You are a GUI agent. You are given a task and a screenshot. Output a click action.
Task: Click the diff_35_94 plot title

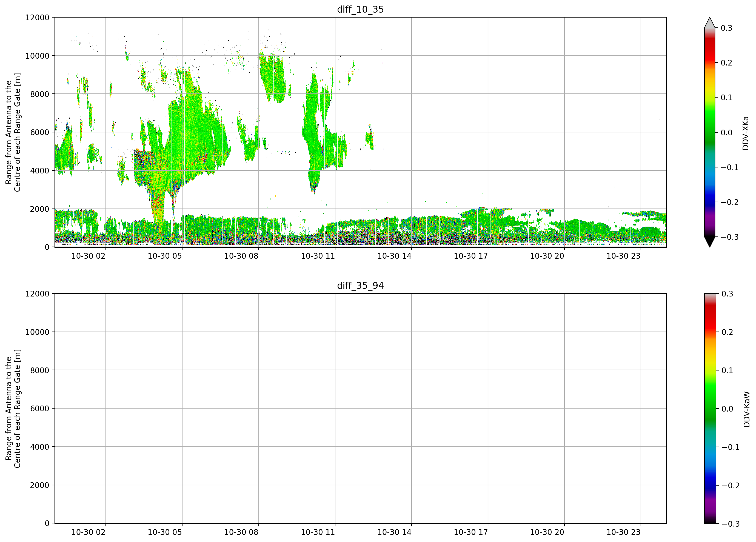point(360,286)
